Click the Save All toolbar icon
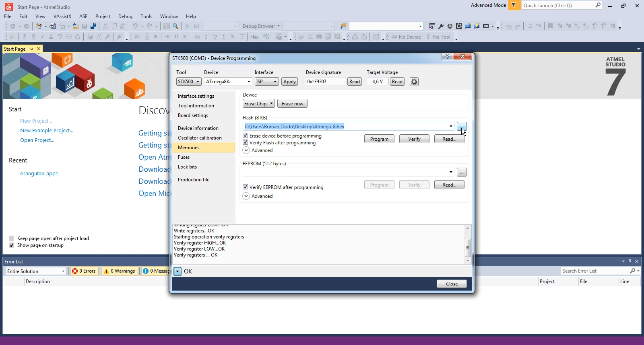Viewport: 644px width, 345px height. [93, 26]
